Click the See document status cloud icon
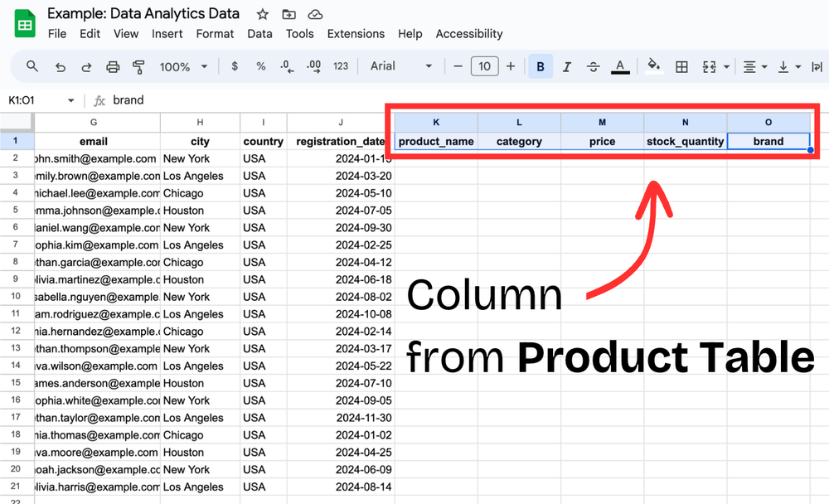Screen dimensions: 829x504 (x=314, y=13)
